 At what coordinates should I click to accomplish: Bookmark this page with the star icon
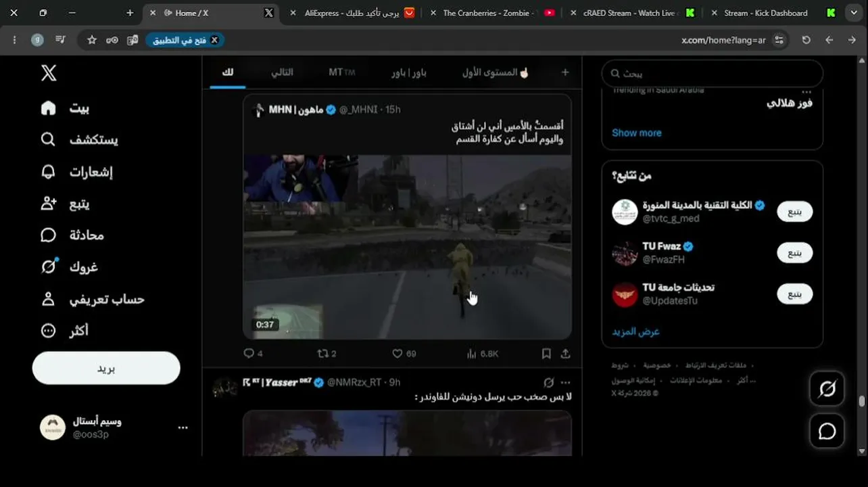coord(92,40)
